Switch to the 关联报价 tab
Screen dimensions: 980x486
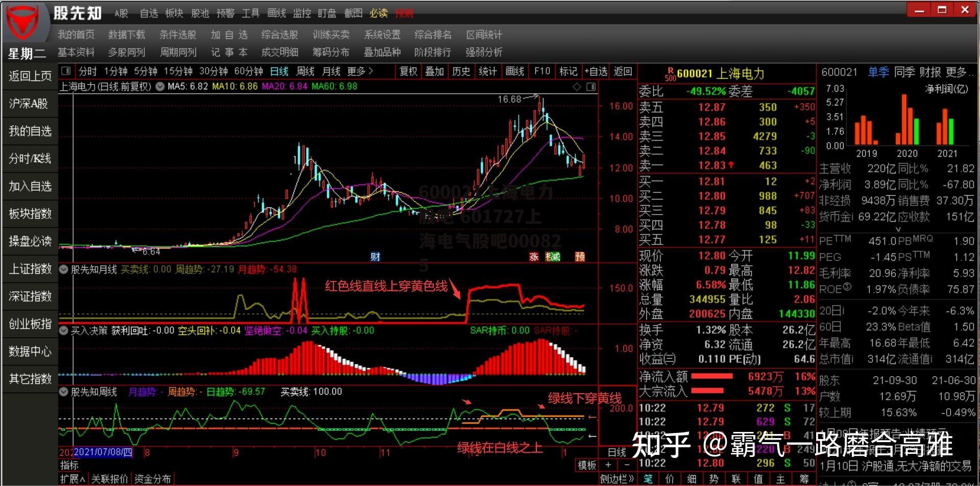point(110,479)
